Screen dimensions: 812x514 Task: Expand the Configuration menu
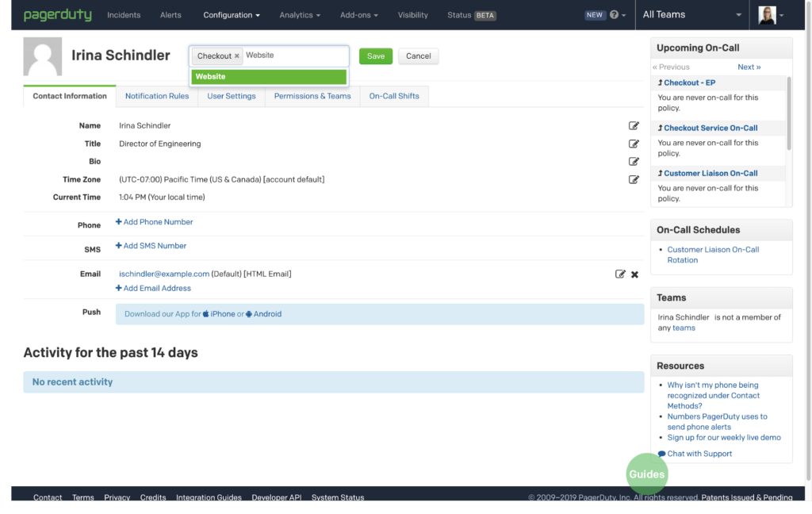(x=232, y=15)
